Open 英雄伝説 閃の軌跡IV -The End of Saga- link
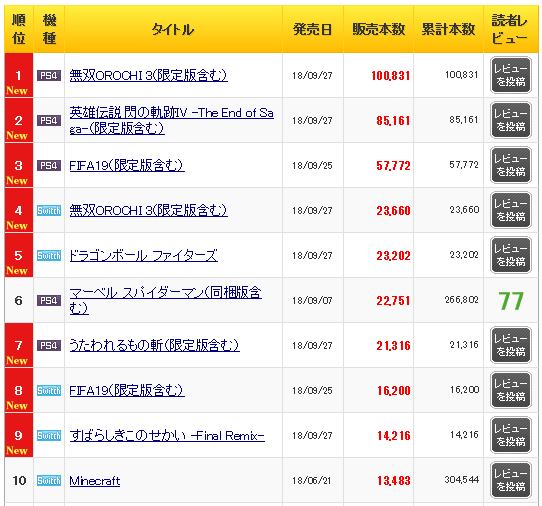 (171, 120)
